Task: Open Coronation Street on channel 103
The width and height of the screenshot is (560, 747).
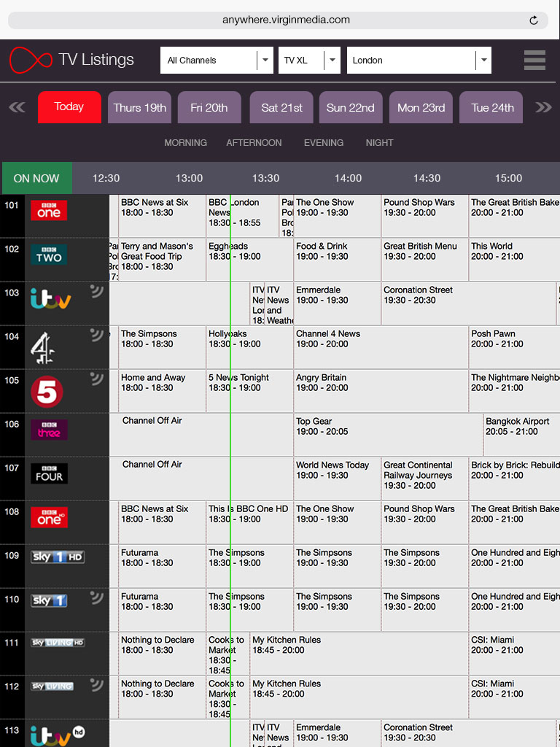Action: 469,303
